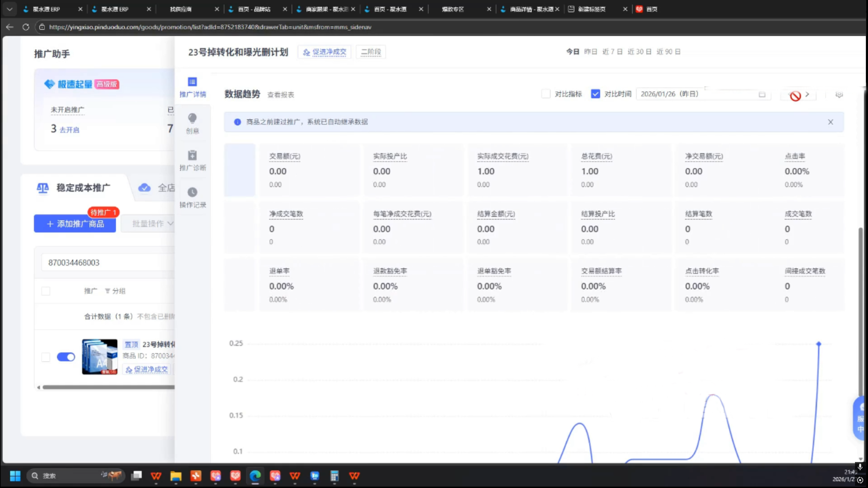The height and width of the screenshot is (488, 868).
Task: Open File Explorer from the taskbar
Action: 176,476
